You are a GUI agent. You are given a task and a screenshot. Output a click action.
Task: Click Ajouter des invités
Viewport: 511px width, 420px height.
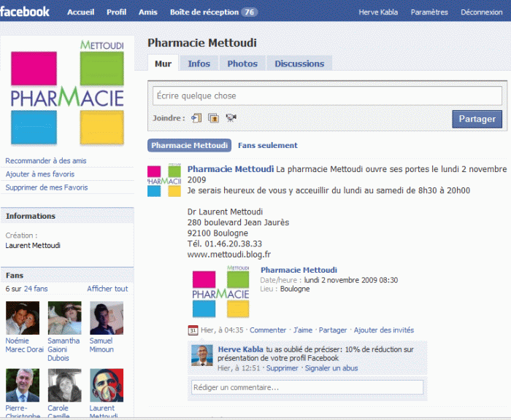383,330
